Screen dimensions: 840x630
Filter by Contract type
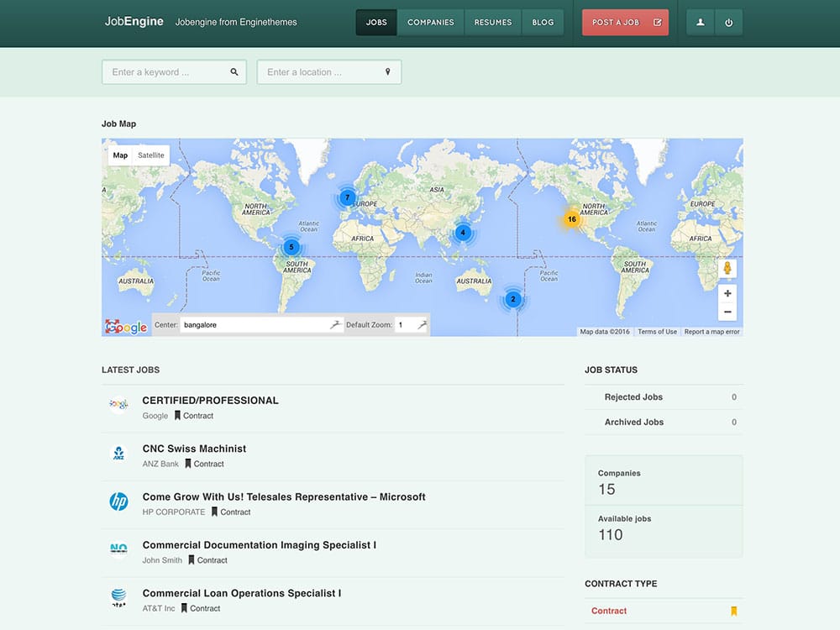coord(609,611)
